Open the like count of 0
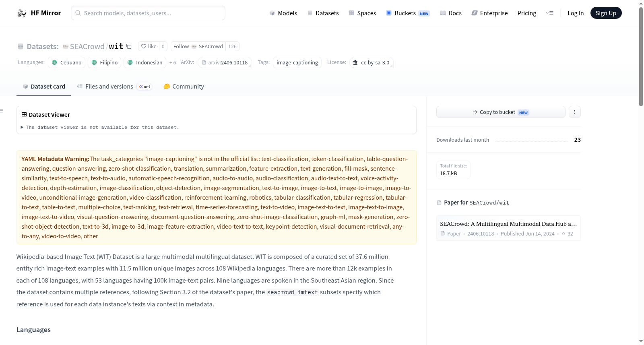The image size is (644, 345). coord(163,46)
